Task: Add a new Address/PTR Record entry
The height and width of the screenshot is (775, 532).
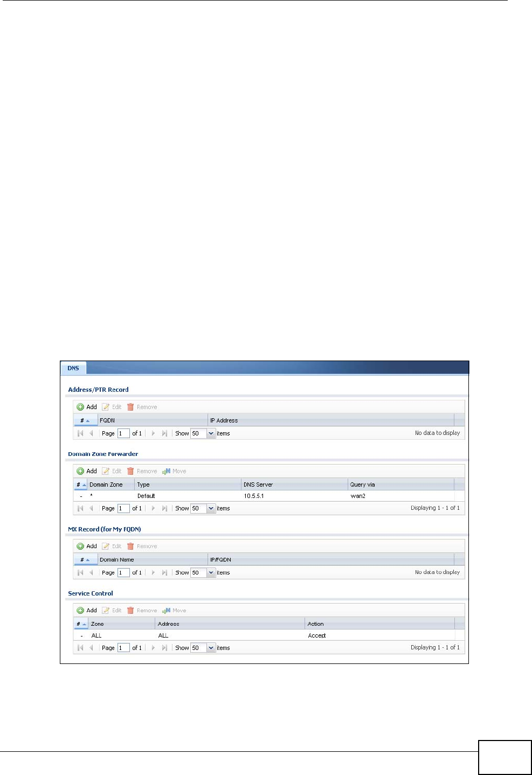Action: click(87, 407)
